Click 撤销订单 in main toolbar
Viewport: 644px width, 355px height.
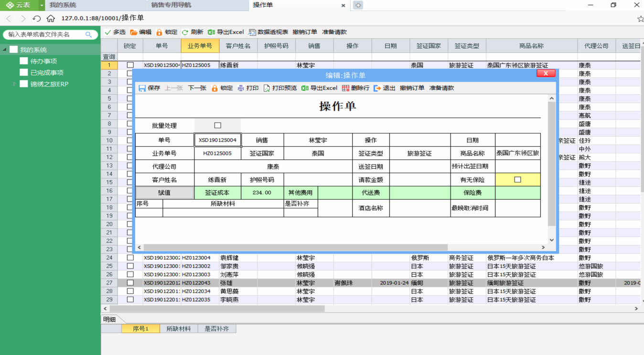pos(305,32)
